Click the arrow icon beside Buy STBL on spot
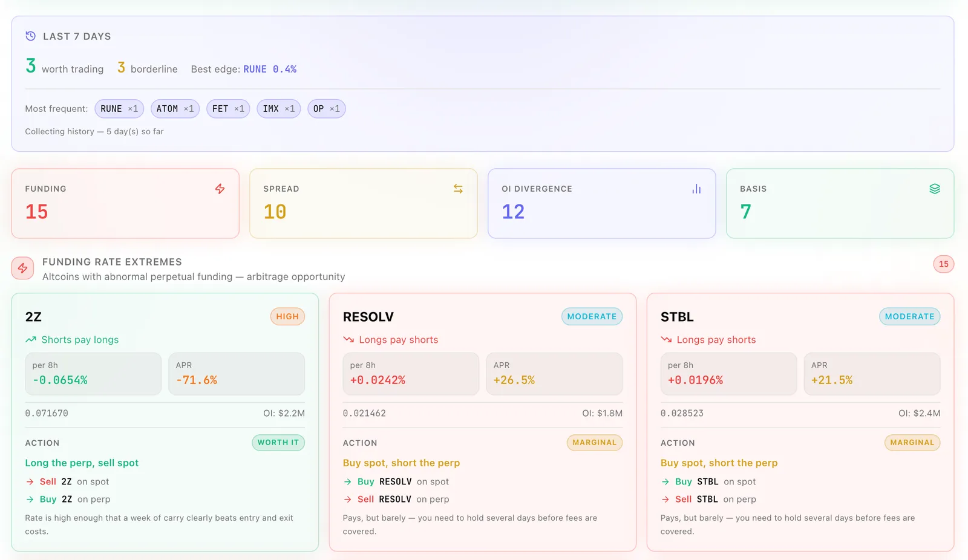Image resolution: width=968 pixels, height=560 pixels. pyautogui.click(x=665, y=482)
